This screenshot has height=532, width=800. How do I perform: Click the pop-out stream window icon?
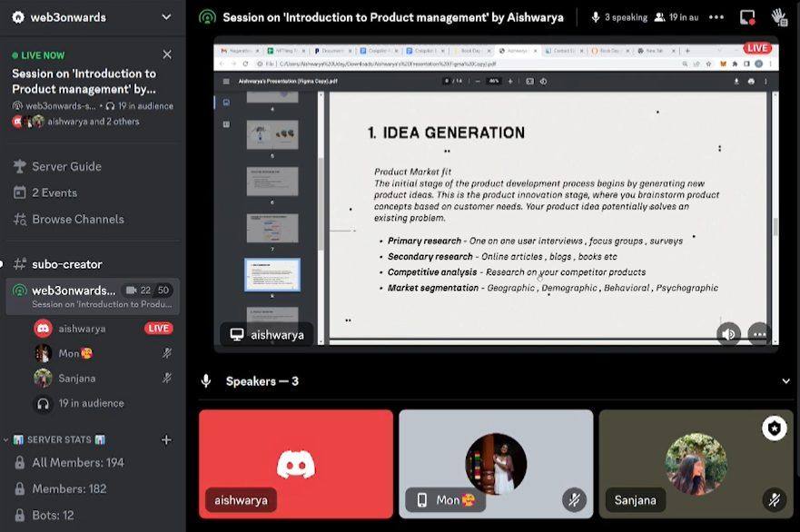[x=747, y=17]
